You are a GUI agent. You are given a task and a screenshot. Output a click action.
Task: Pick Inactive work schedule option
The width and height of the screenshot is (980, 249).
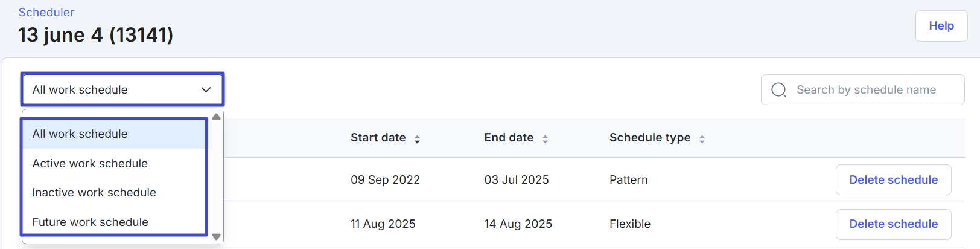94,193
